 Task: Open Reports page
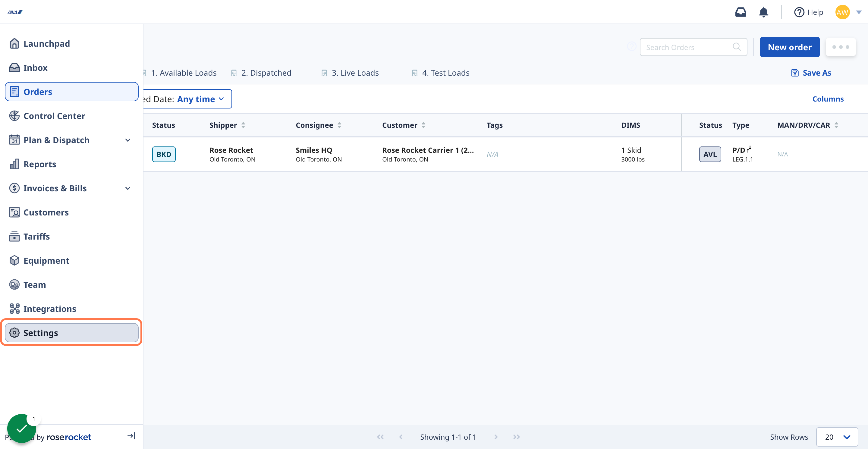tap(71, 164)
